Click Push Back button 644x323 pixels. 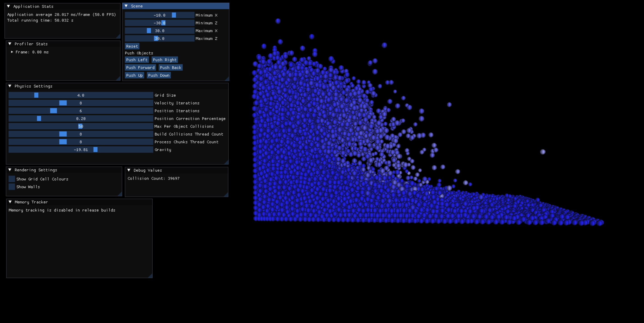170,67
